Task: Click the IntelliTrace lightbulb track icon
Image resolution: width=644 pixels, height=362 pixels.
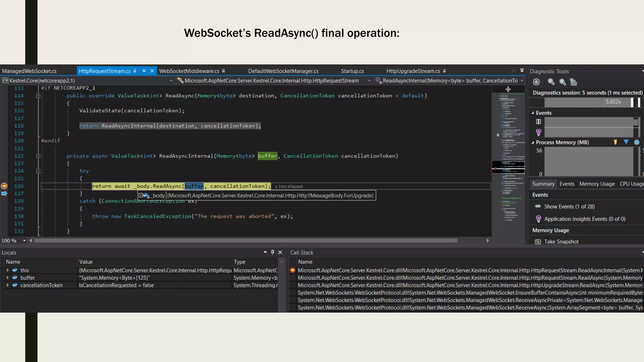Action: coord(539,132)
